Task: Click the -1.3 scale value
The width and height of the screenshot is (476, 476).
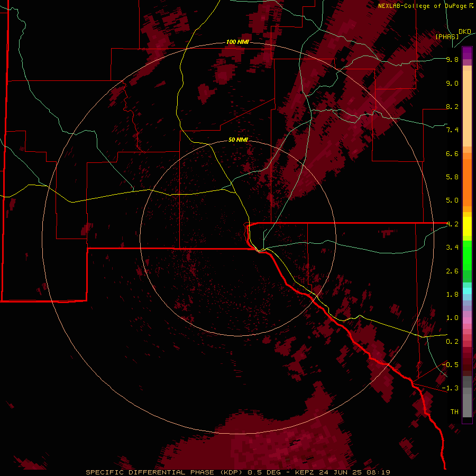Action: pyautogui.click(x=450, y=388)
